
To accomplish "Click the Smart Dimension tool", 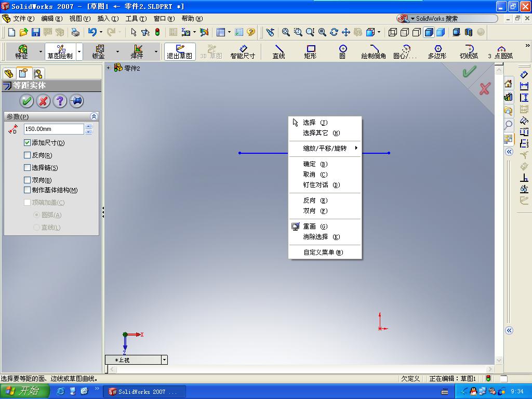I will pyautogui.click(x=243, y=51).
